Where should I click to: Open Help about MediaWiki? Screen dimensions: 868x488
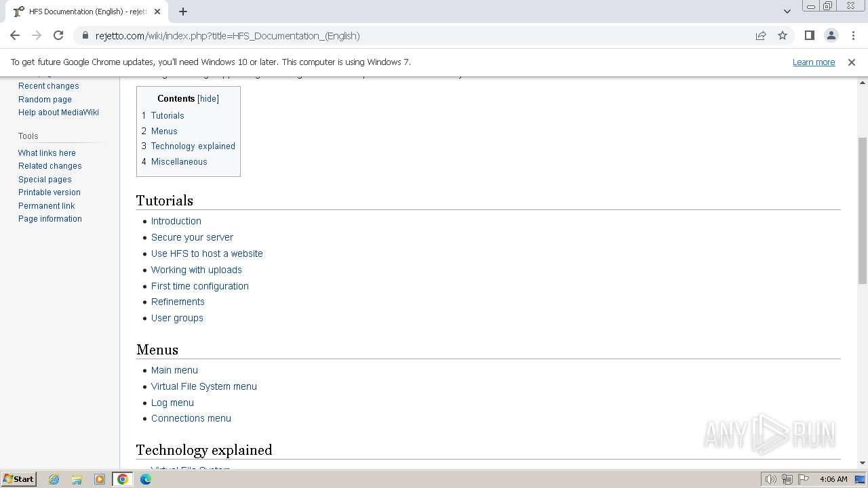click(x=58, y=113)
